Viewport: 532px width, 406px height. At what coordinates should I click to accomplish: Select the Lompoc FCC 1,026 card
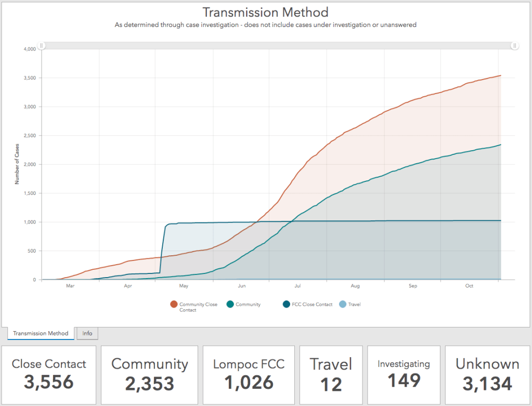(249, 375)
